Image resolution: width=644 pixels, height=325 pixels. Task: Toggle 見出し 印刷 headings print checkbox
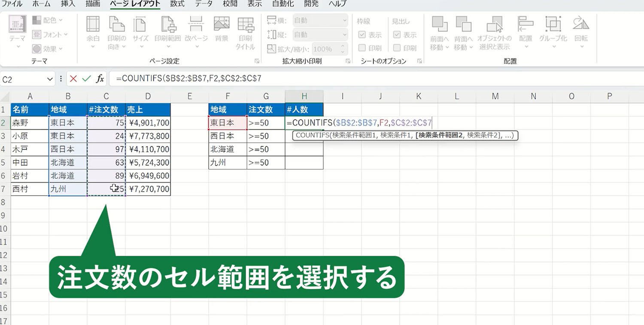pyautogui.click(x=397, y=48)
